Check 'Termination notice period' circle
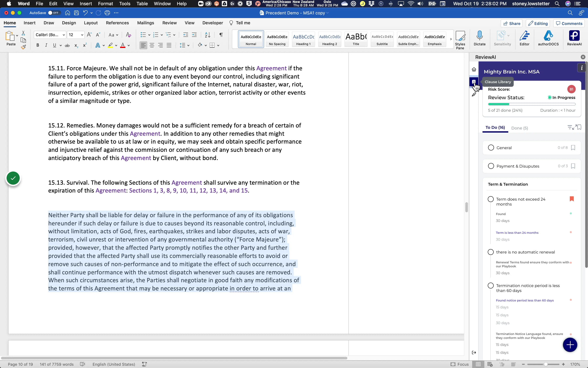 coord(491,286)
